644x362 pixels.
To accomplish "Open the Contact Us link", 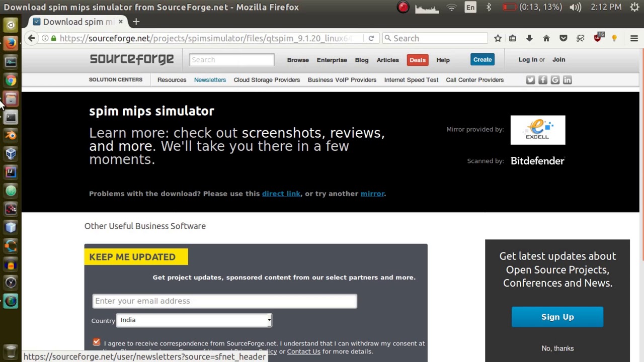I will pos(303,351).
